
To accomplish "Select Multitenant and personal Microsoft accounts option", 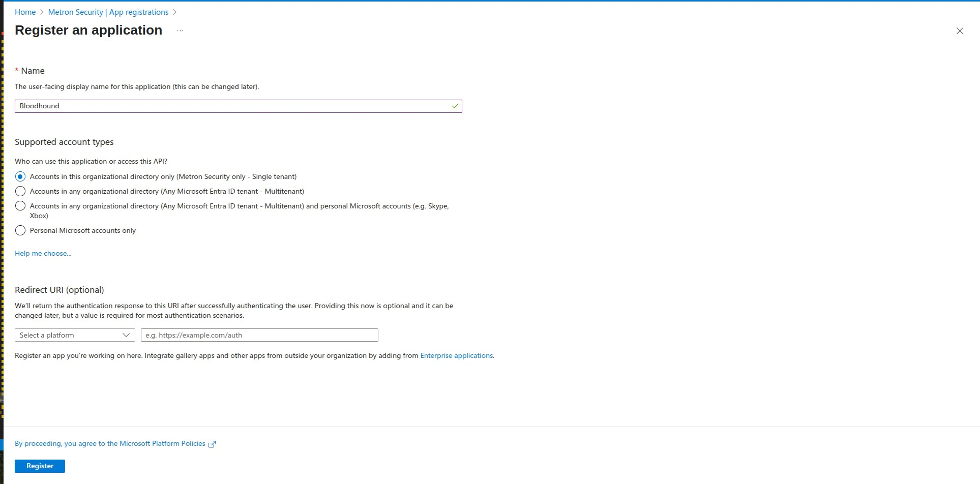I will [x=20, y=206].
